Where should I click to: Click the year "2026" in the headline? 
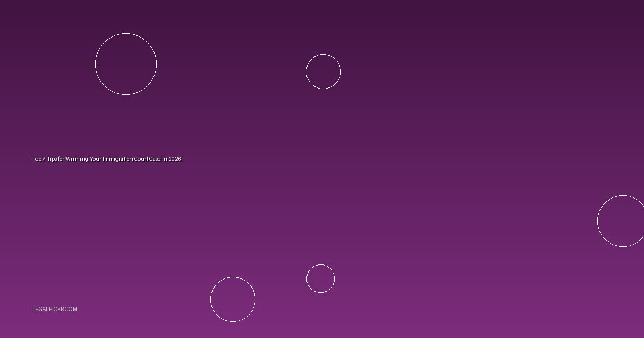pyautogui.click(x=175, y=159)
